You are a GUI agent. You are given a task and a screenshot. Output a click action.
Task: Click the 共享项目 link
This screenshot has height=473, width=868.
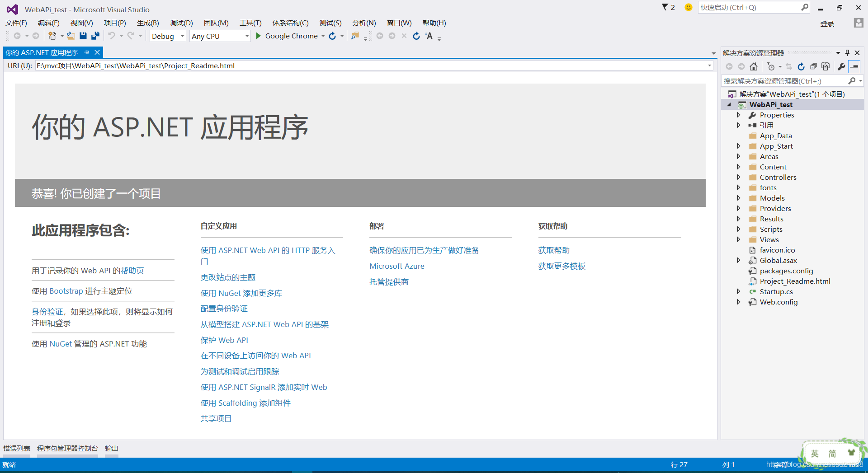click(216, 418)
